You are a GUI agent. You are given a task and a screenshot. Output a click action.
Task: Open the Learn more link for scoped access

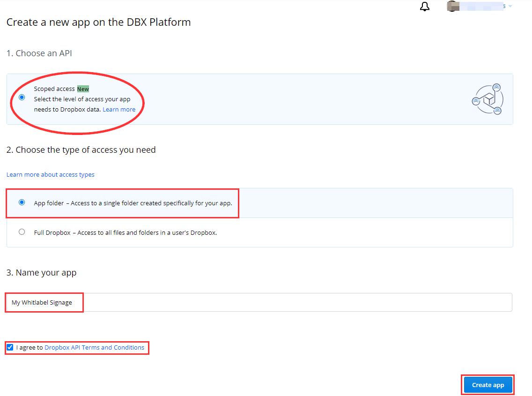(x=119, y=109)
